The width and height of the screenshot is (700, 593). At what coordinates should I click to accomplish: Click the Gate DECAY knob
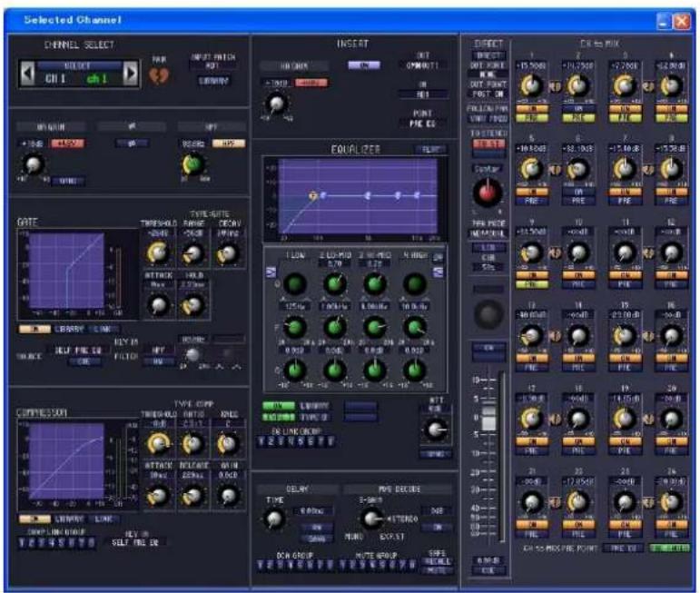point(228,253)
